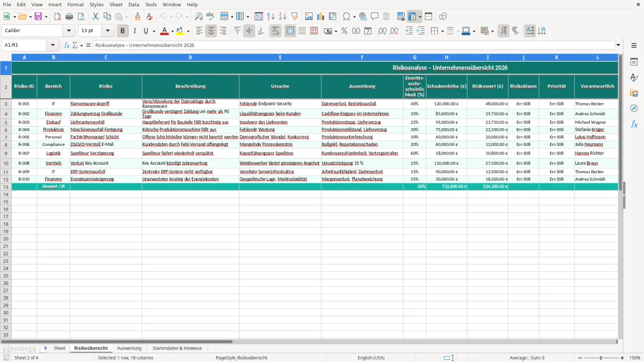Screen dimensions: 644x362
Task: Click the Copy icon
Action: [x=107, y=17]
